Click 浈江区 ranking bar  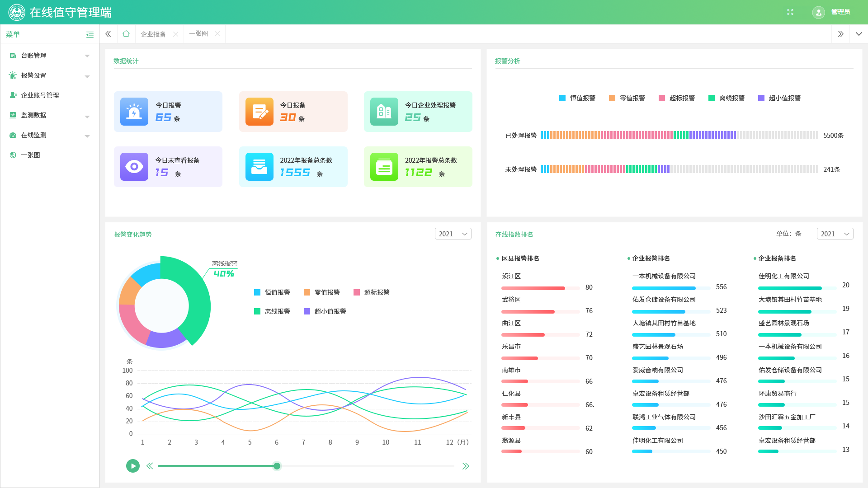click(541, 288)
